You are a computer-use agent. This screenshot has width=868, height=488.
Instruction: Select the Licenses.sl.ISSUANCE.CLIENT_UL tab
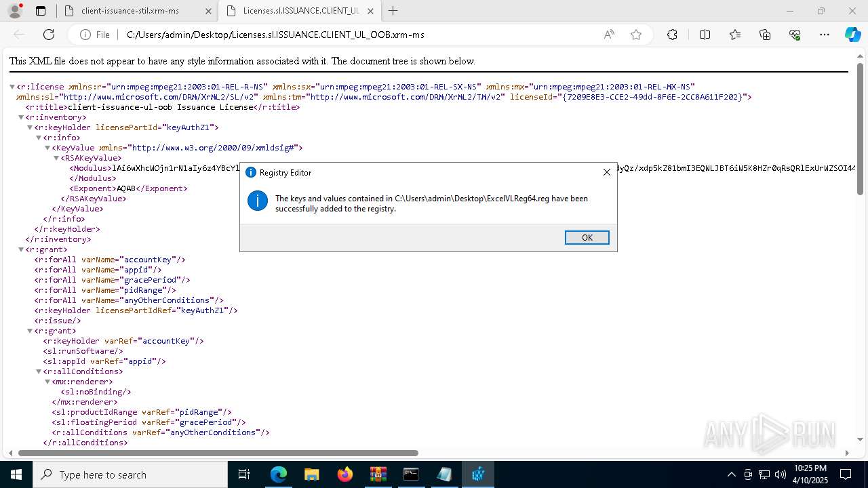click(x=302, y=11)
